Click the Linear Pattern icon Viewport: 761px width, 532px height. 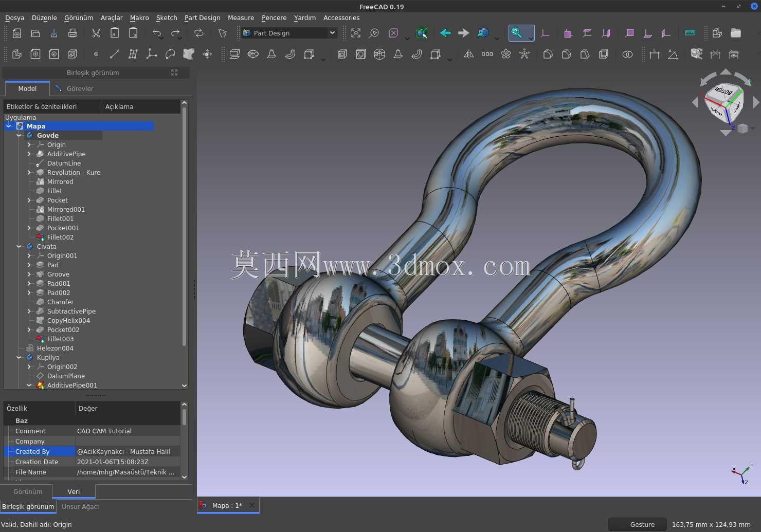[487, 54]
